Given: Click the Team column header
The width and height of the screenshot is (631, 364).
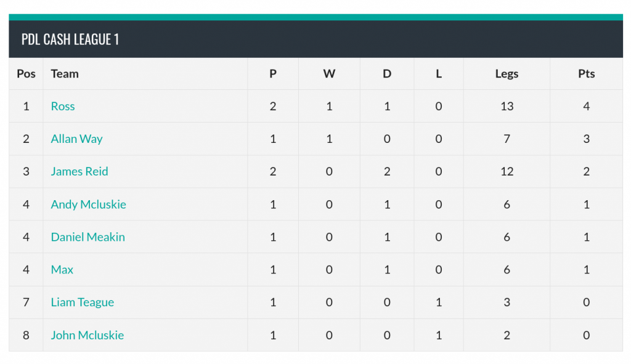Looking at the screenshot, I should 65,74.
